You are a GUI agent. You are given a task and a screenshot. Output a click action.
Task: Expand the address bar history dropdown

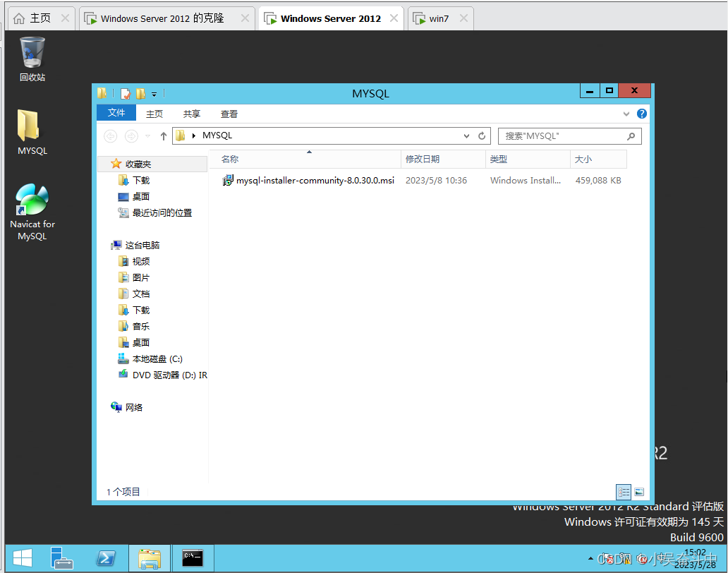tap(466, 135)
